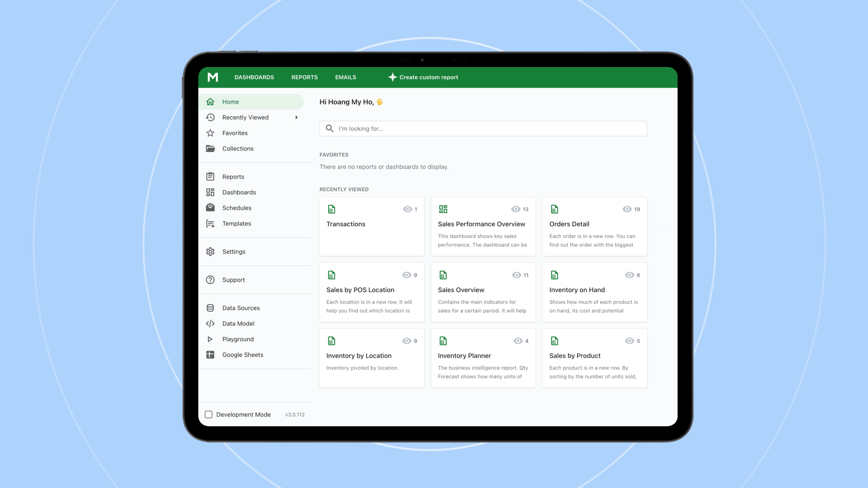
Task: Click the Orders Detail report icon
Action: [x=554, y=209]
